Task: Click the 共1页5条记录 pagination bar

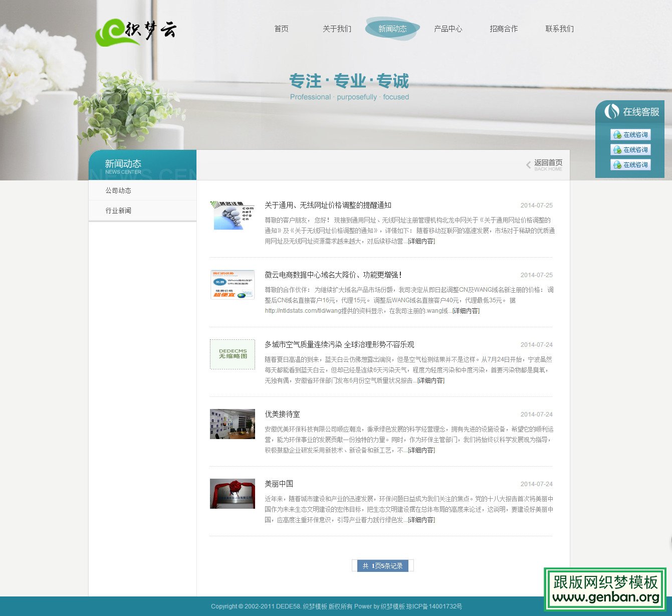Action: coord(383,565)
